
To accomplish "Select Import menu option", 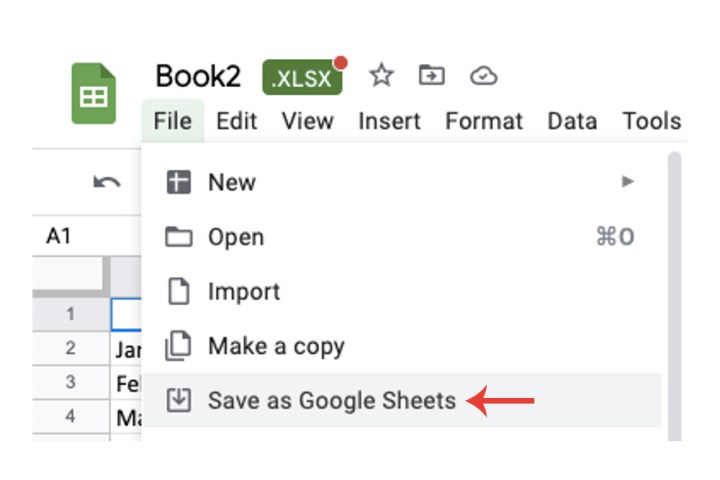I will coord(244,292).
